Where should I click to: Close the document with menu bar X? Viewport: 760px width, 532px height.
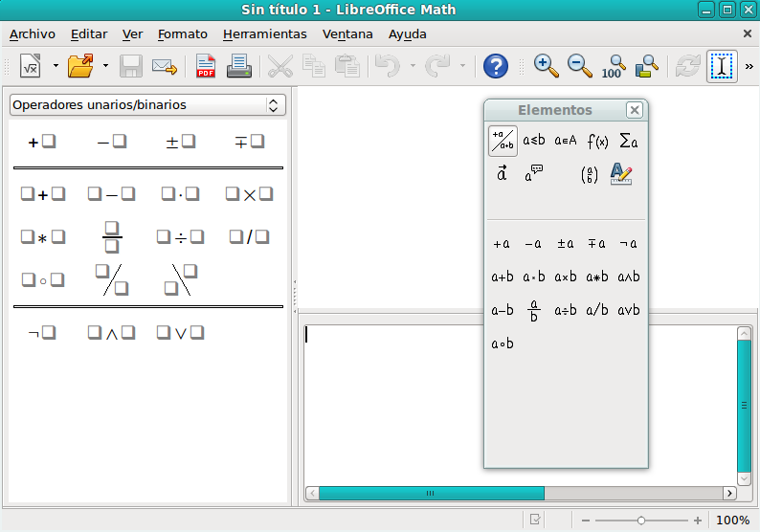coord(748,33)
